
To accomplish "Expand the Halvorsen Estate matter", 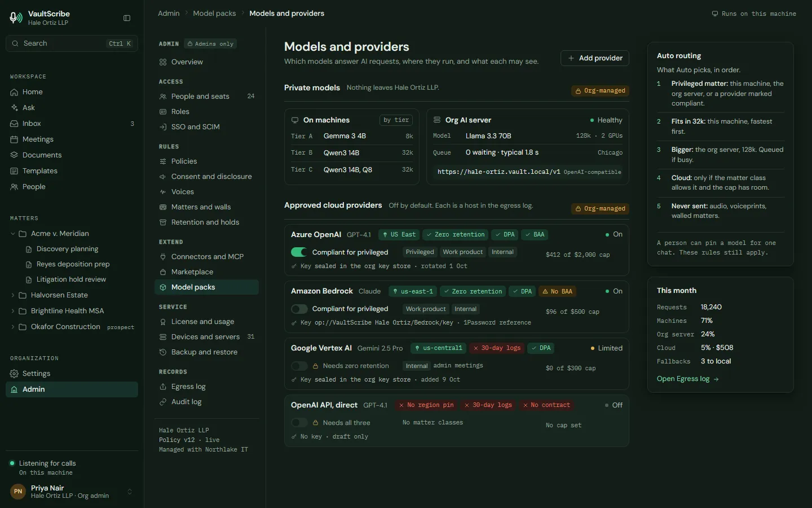I will pyautogui.click(x=13, y=295).
